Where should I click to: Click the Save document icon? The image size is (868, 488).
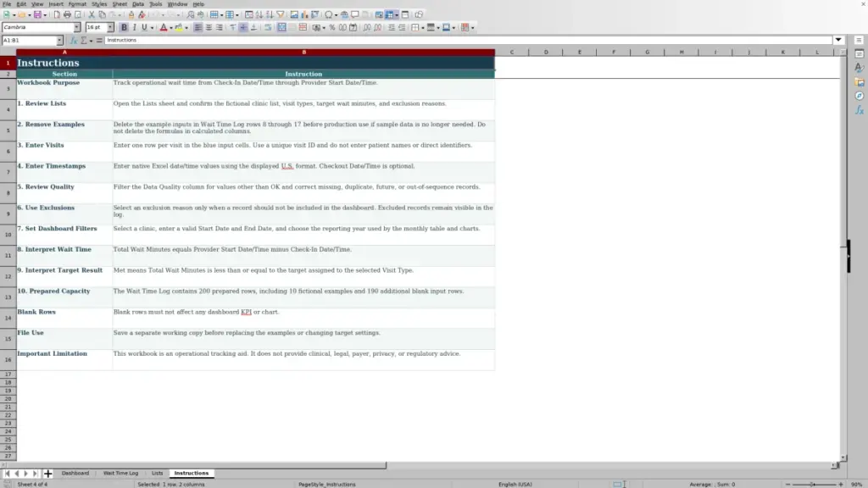[37, 15]
